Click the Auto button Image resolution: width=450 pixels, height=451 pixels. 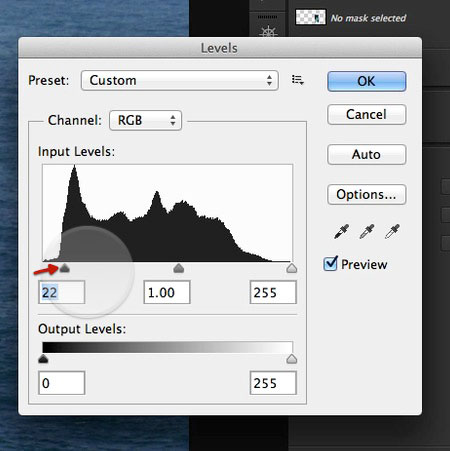[x=367, y=154]
